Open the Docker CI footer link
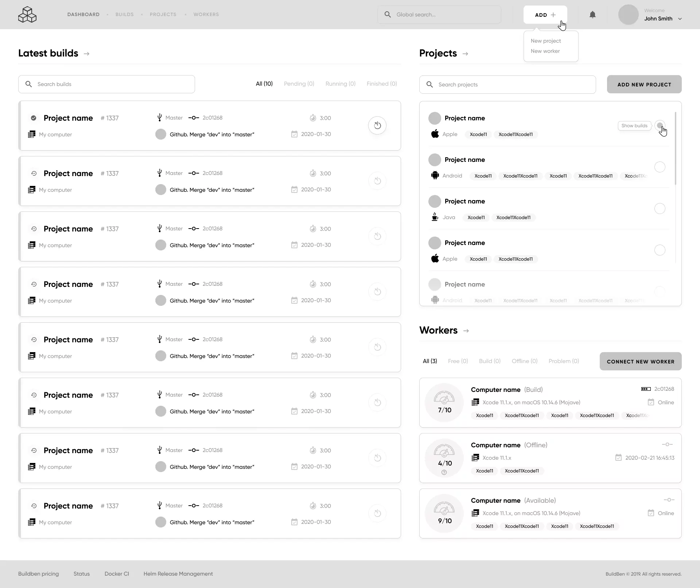 (116, 573)
